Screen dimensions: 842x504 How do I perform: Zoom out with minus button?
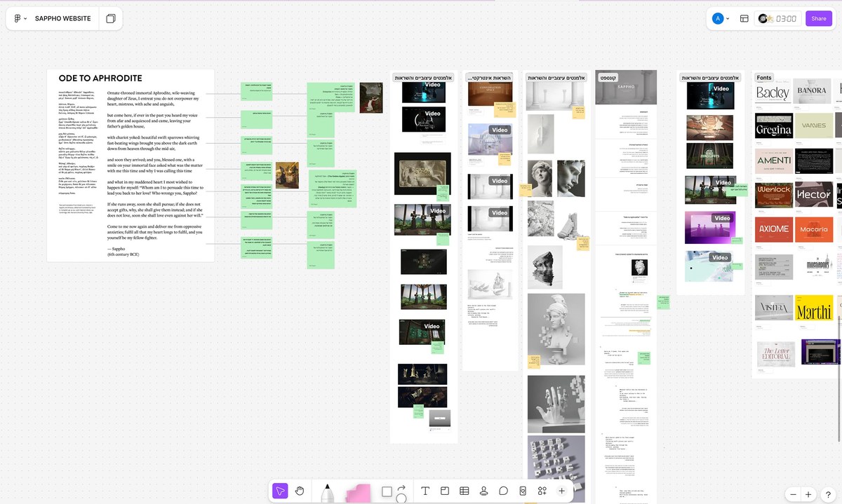click(x=794, y=494)
